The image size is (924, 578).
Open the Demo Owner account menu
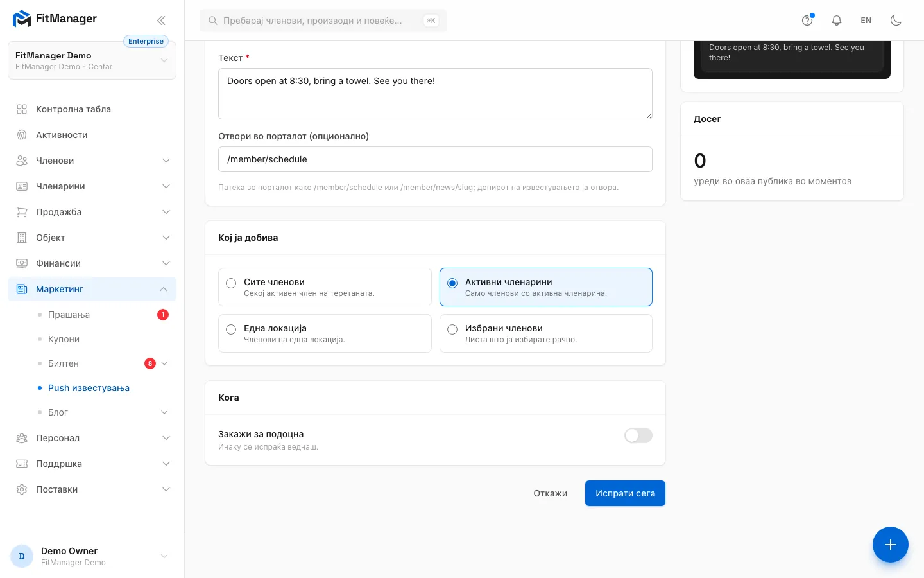(x=92, y=556)
